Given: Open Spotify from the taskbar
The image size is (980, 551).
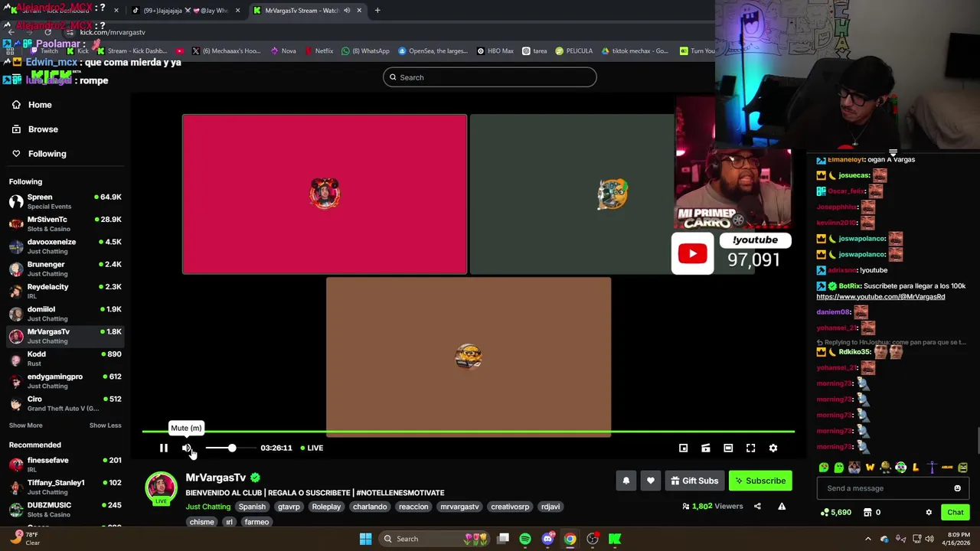Looking at the screenshot, I should 525,539.
